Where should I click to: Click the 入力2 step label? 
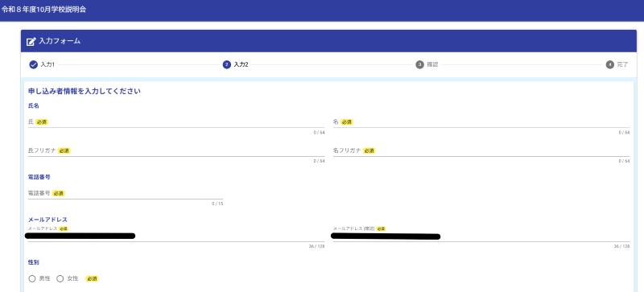(x=241, y=64)
